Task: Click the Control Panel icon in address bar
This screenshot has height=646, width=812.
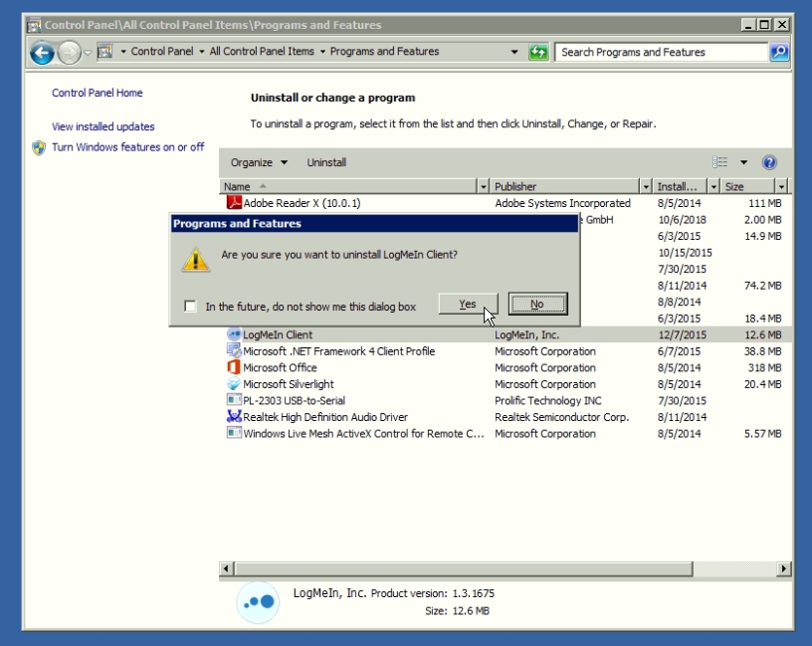Action: pos(105,52)
